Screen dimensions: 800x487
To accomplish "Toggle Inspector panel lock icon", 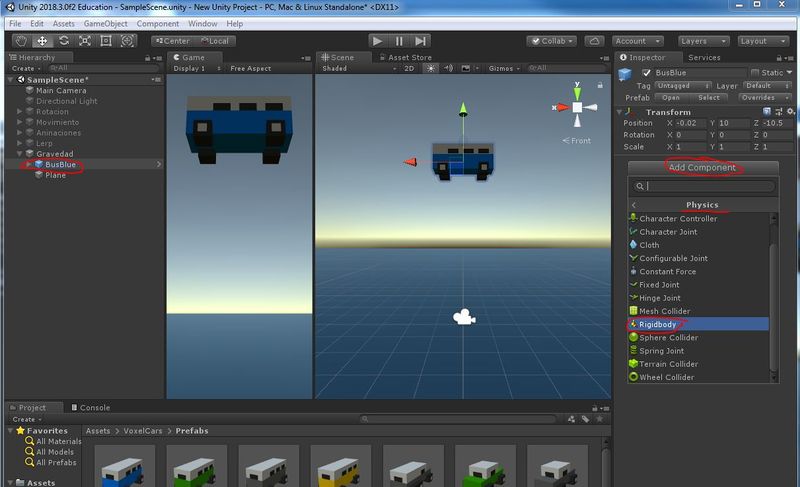I will point(779,58).
